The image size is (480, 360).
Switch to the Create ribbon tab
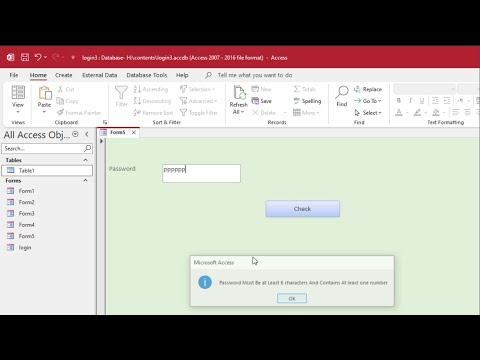point(64,75)
